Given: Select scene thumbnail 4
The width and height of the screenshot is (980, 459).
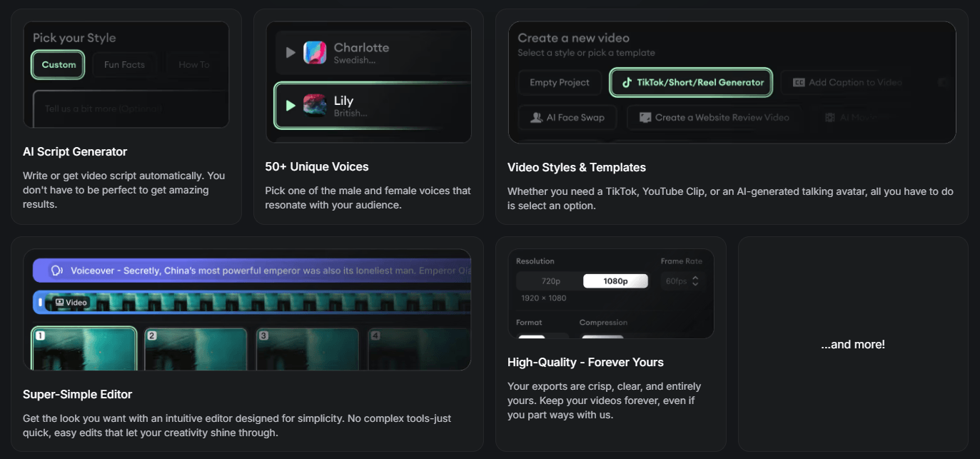Looking at the screenshot, I should pos(420,349).
